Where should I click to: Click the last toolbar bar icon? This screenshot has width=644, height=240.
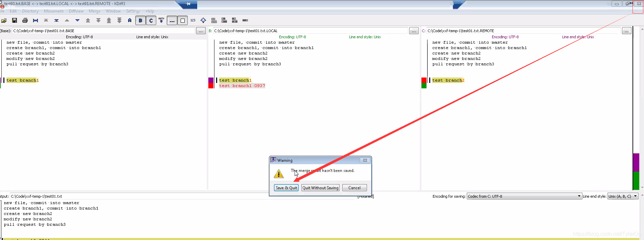pos(245,20)
